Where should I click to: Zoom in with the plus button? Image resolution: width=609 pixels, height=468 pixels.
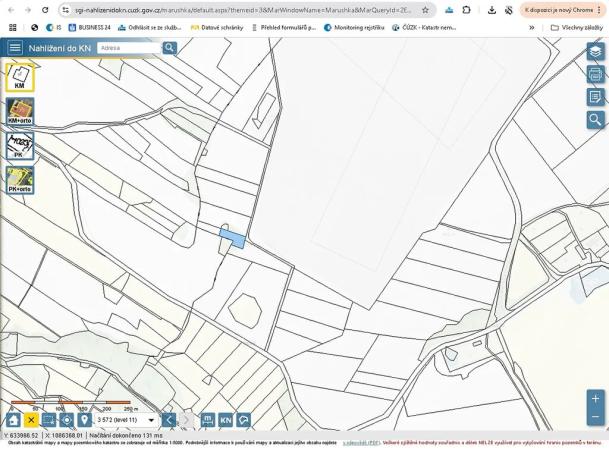tap(596, 398)
